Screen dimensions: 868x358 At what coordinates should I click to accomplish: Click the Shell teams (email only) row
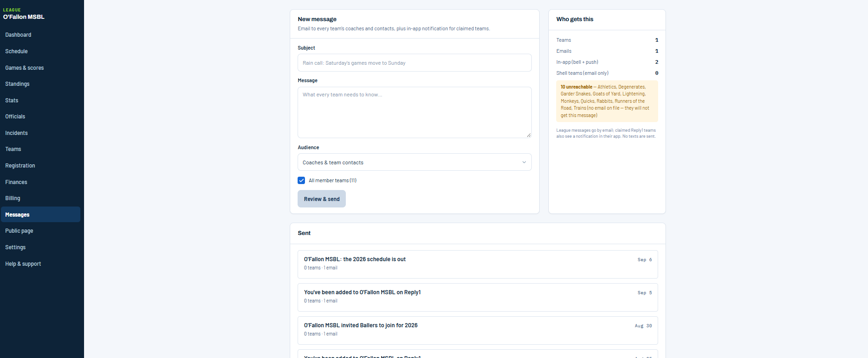tap(607, 73)
